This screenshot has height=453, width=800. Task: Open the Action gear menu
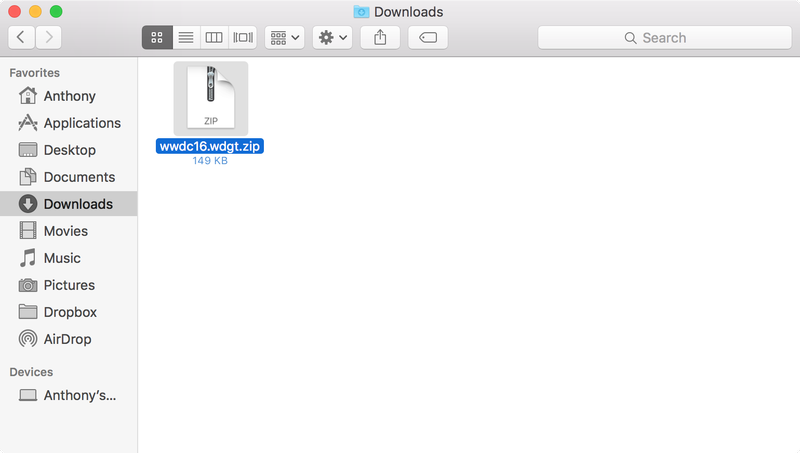(333, 37)
